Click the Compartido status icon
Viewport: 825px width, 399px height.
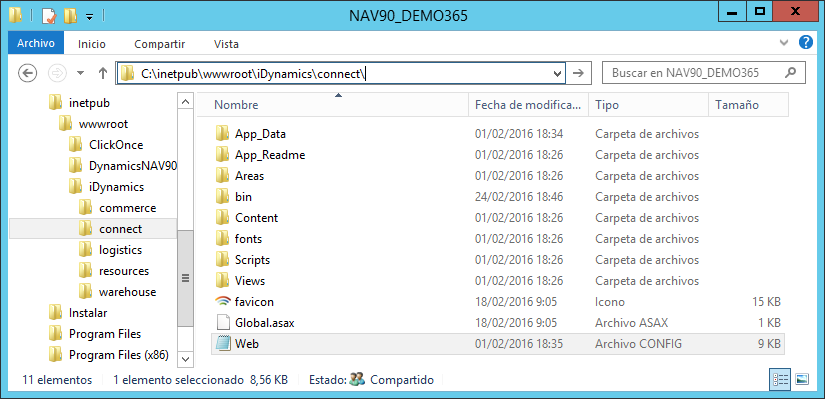[357, 380]
